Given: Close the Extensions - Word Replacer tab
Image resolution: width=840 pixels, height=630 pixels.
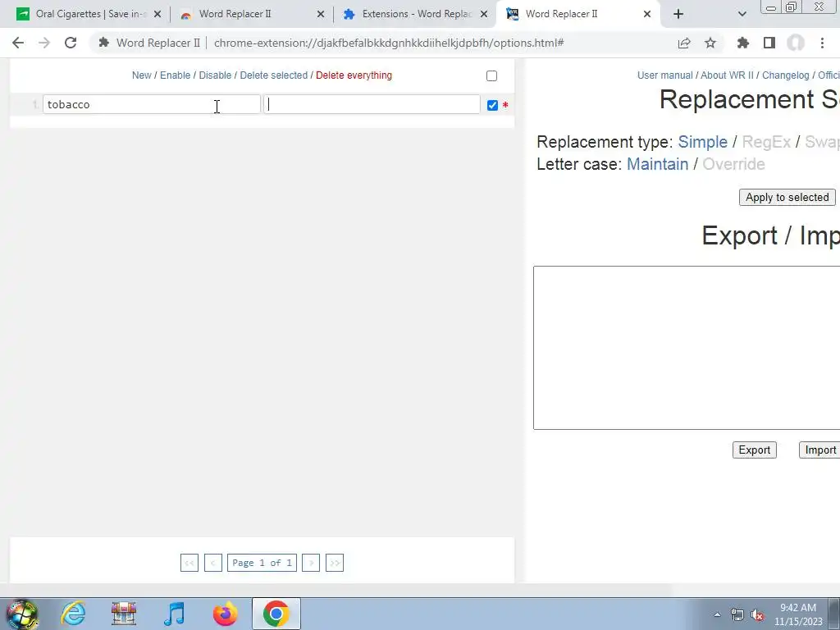Looking at the screenshot, I should pyautogui.click(x=484, y=14).
